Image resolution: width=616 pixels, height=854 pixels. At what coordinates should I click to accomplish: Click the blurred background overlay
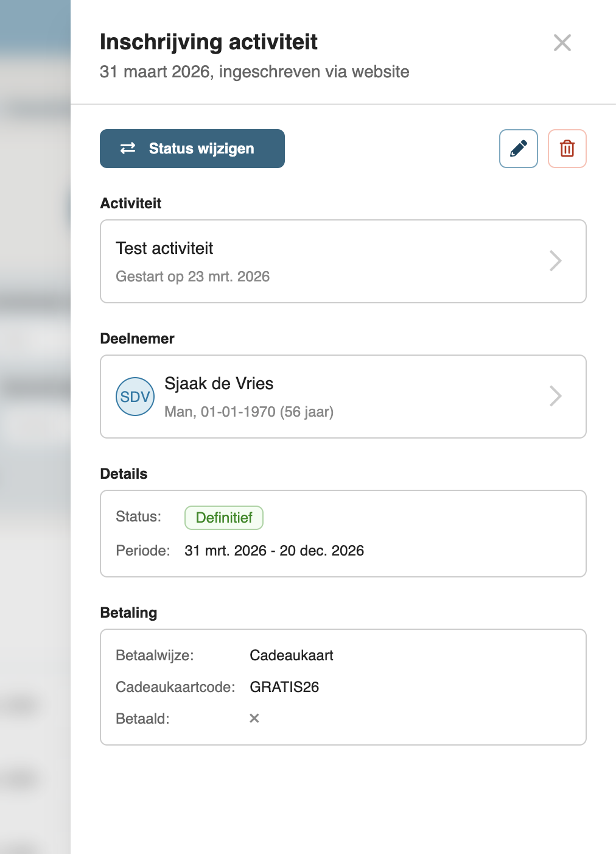tap(35, 426)
